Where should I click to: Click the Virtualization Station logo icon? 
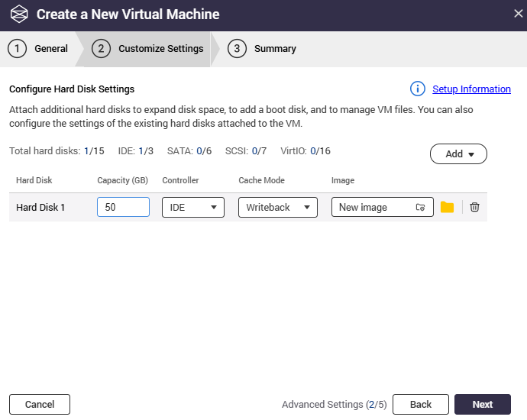[19, 15]
